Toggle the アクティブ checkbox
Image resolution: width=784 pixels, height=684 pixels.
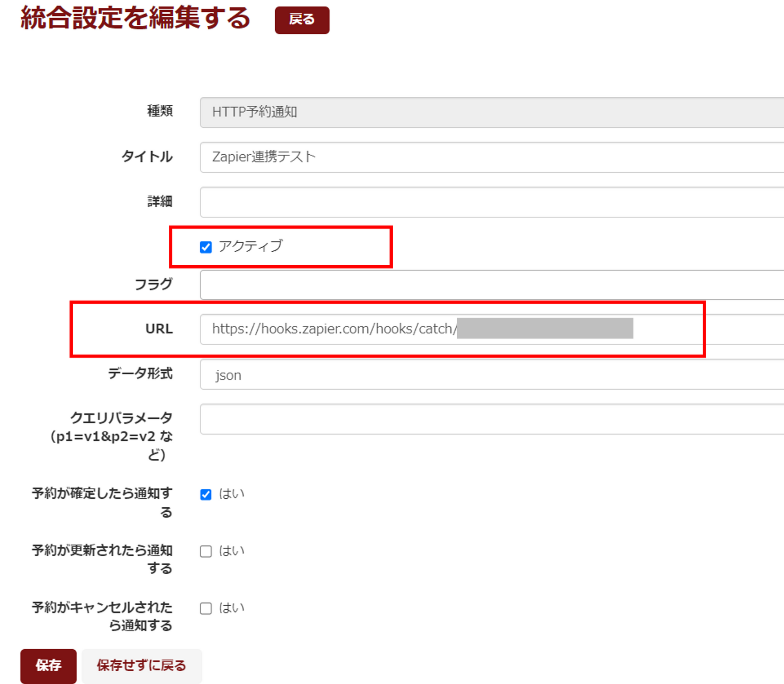pyautogui.click(x=206, y=247)
